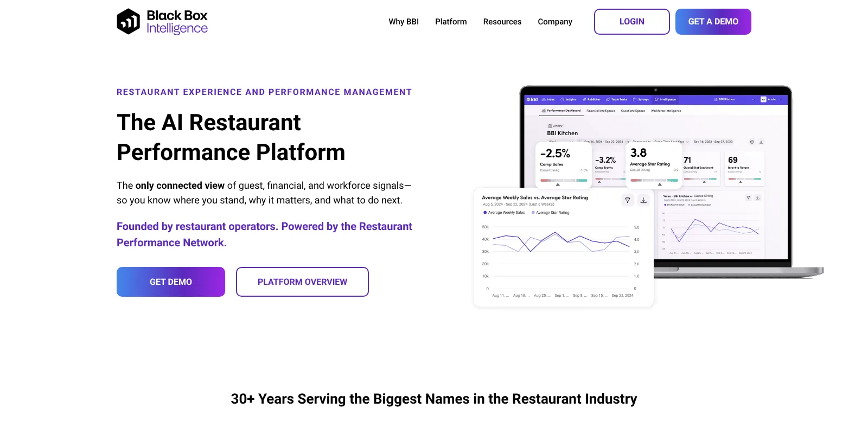Screen dimensions: 868x434
Task: Click the BBI Kitchen title in dashboard
Action: click(x=562, y=133)
